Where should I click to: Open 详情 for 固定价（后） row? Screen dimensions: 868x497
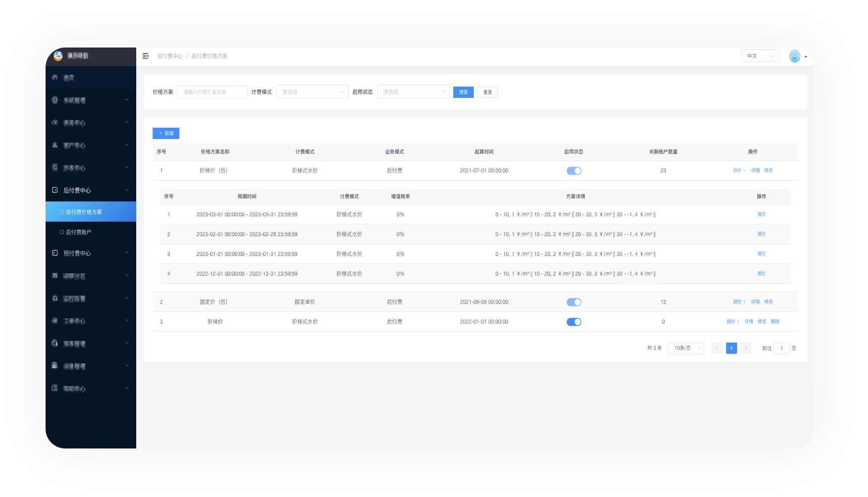click(755, 301)
